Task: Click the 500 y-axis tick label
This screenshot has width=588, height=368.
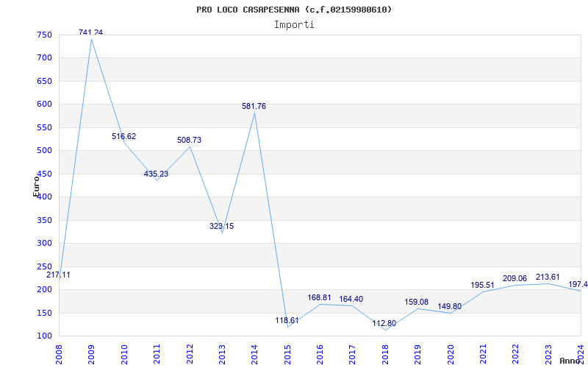Action: pyautogui.click(x=44, y=151)
